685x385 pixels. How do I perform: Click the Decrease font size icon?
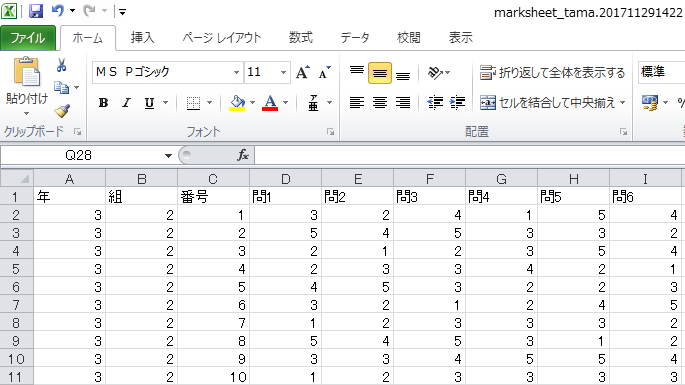point(325,72)
